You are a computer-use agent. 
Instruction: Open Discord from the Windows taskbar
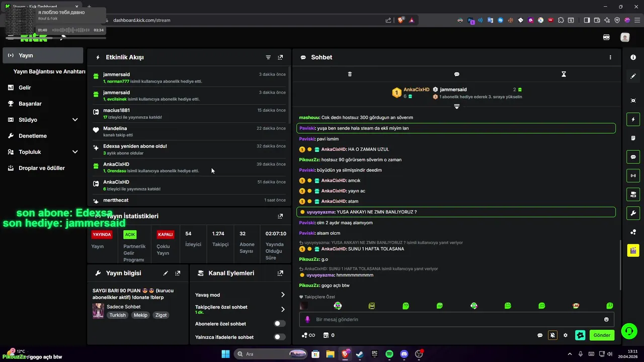[x=404, y=354]
